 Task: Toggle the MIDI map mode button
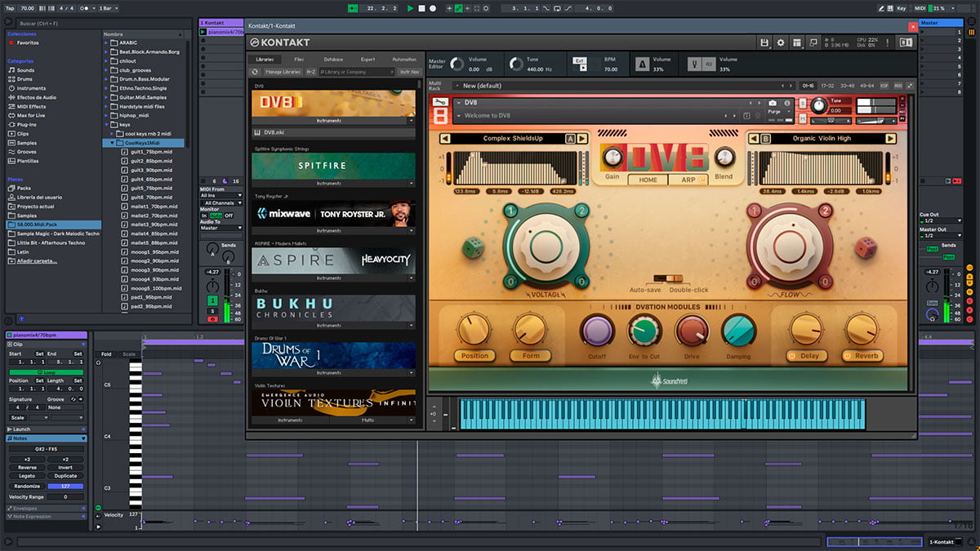tap(919, 8)
